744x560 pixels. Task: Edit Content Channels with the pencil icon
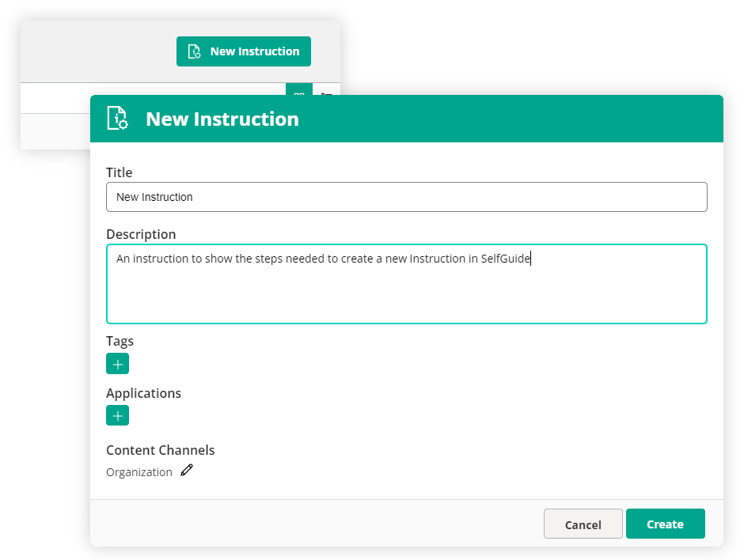tap(186, 470)
